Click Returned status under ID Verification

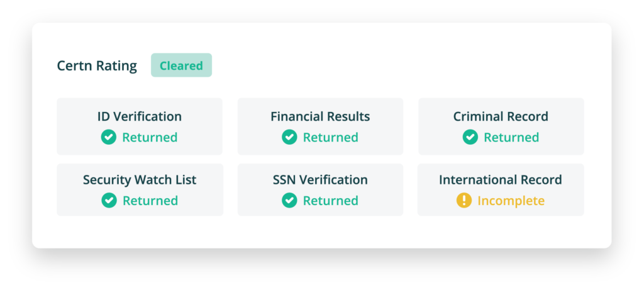[x=150, y=137]
